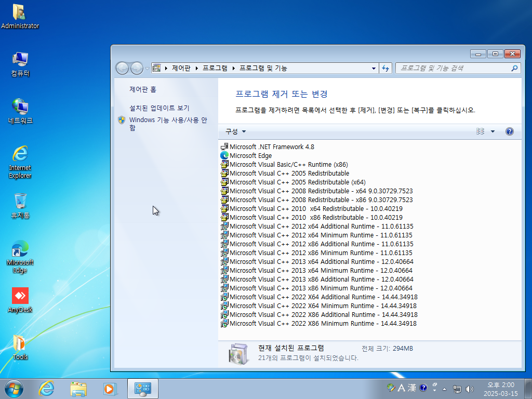Open help via the question mark icon

point(509,131)
